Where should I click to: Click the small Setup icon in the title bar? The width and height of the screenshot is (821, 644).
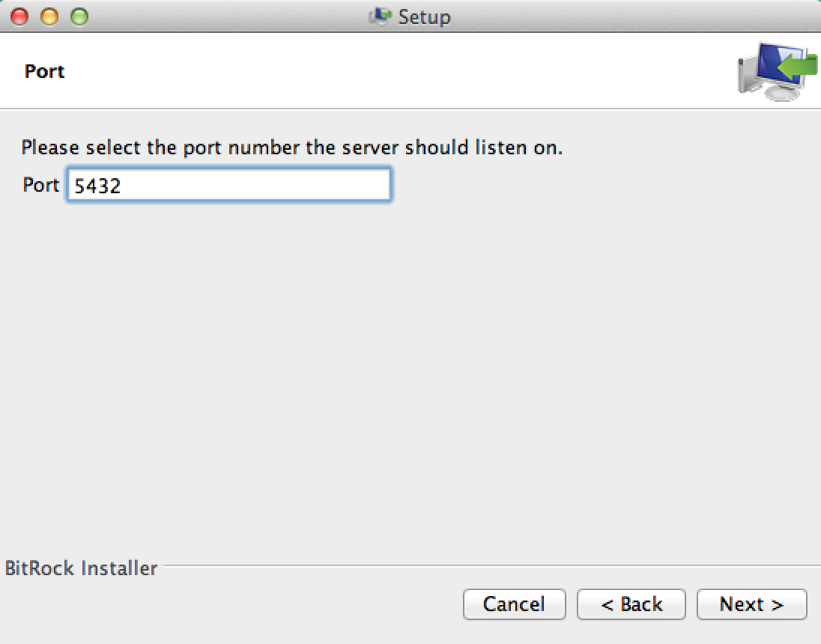pyautogui.click(x=381, y=16)
